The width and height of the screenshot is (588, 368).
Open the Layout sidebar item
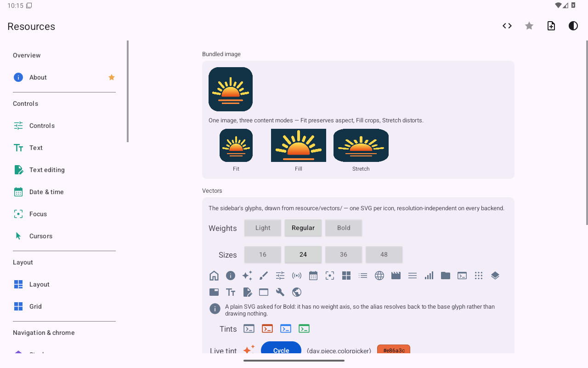[x=64, y=284]
